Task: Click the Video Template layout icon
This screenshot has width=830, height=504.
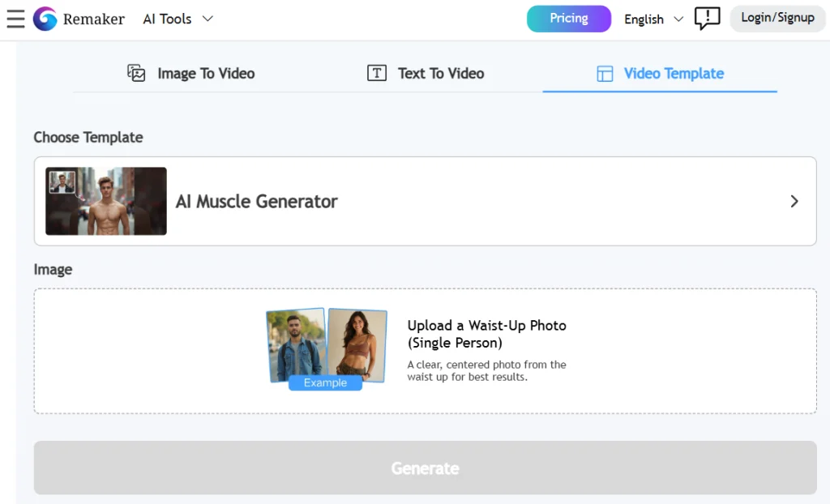Action: 605,74
